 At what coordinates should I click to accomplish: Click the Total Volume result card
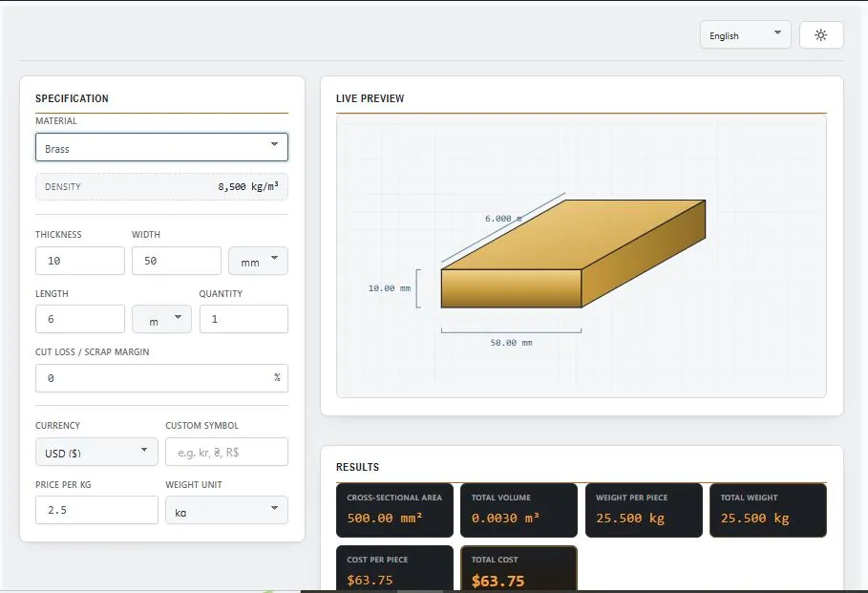coord(519,510)
